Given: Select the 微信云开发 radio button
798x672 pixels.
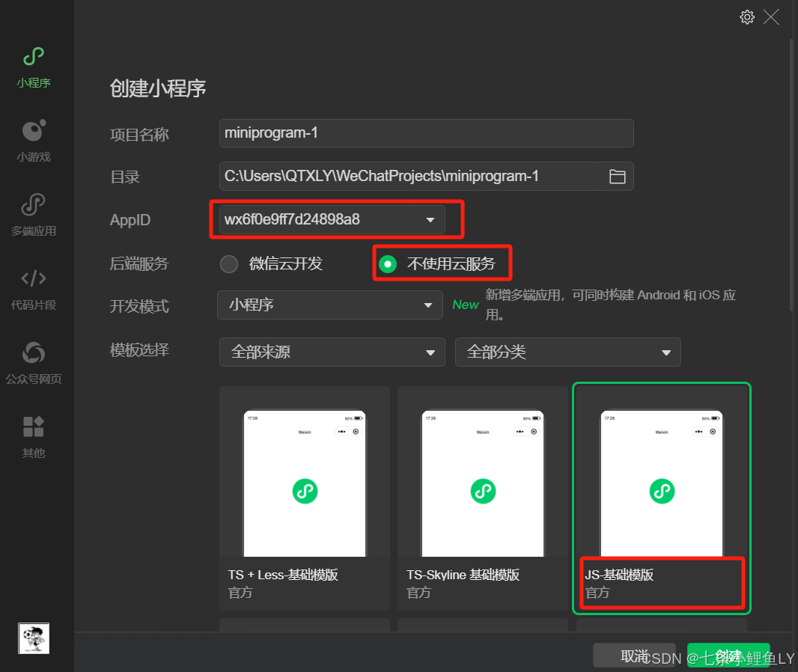Looking at the screenshot, I should pyautogui.click(x=228, y=264).
